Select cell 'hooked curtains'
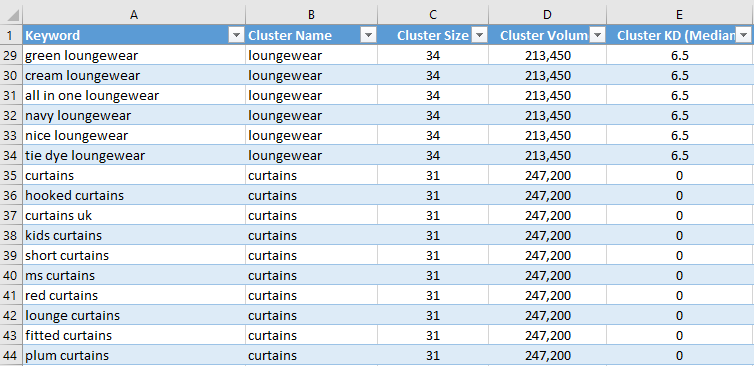754x366 pixels. (x=134, y=195)
